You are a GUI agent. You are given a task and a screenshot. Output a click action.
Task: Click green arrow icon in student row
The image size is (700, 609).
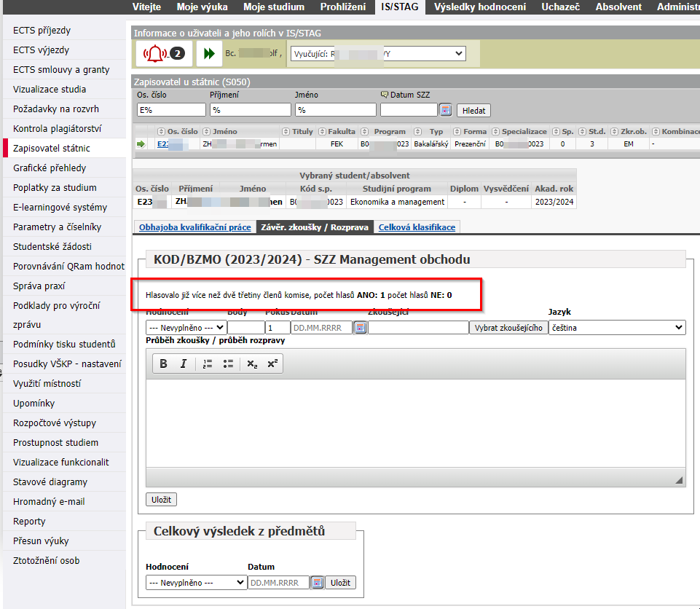141,144
